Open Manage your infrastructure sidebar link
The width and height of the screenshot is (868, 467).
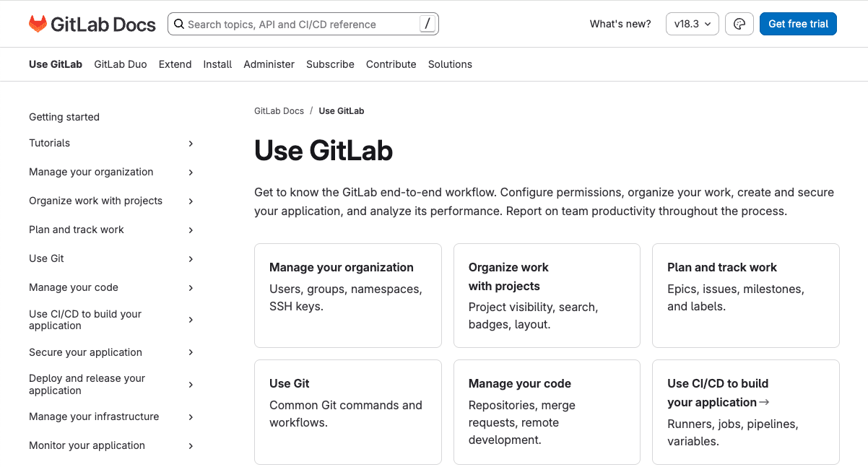[x=94, y=416]
